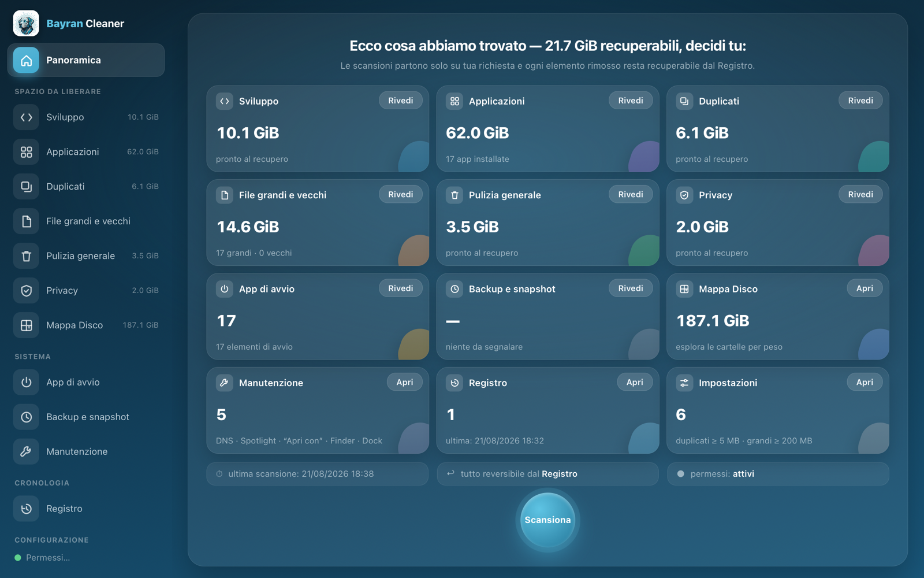Open the Permessi status item in sidebar
The width and height of the screenshot is (924, 578).
pos(42,558)
